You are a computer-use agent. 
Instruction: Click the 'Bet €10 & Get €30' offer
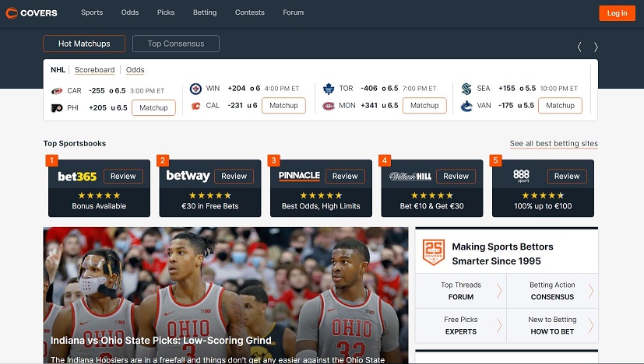pos(431,206)
